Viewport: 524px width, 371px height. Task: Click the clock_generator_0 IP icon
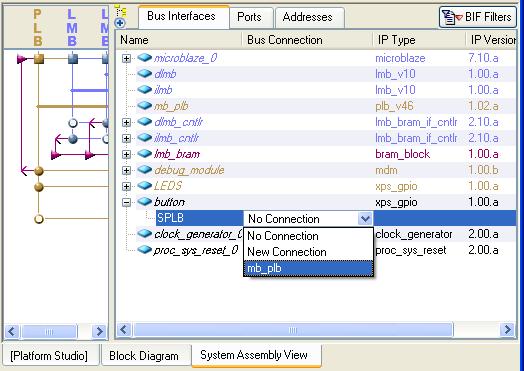[x=145, y=234]
